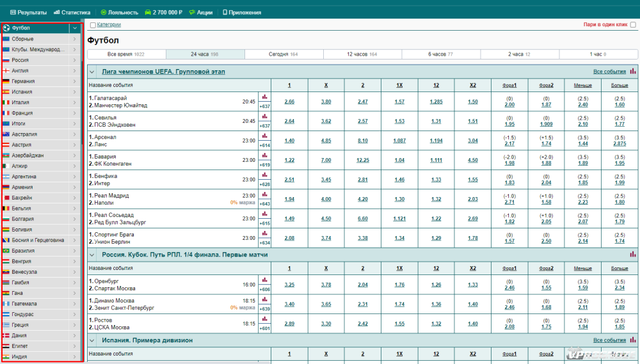Open the Приложения phone icon
The width and height of the screenshot is (640, 364).
pos(225,12)
